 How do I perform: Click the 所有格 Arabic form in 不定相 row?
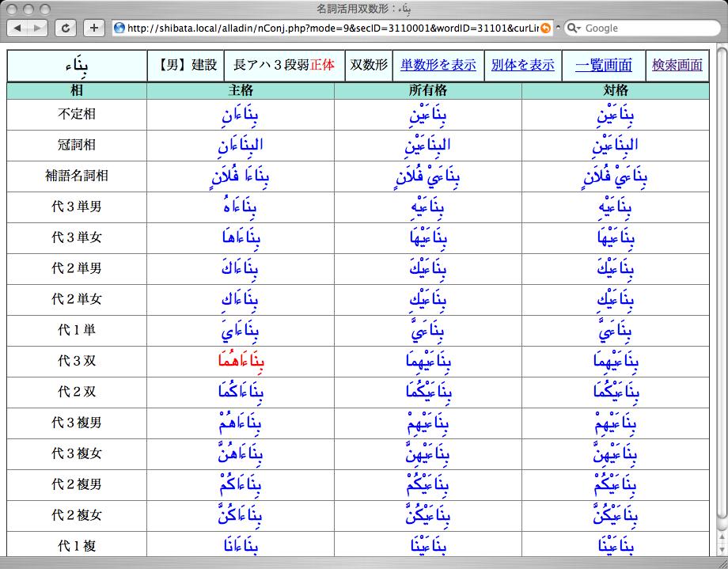coord(427,116)
